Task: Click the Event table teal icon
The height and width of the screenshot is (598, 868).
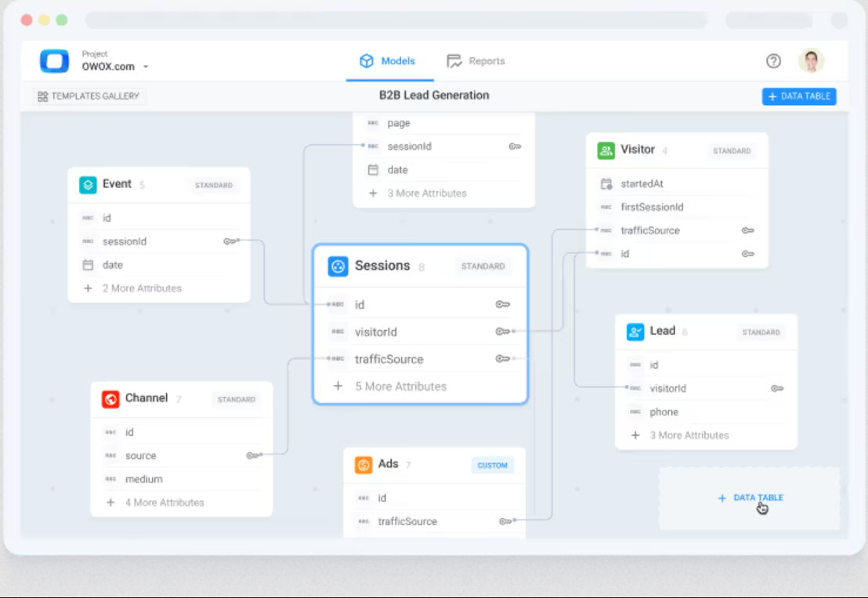Action: click(88, 184)
